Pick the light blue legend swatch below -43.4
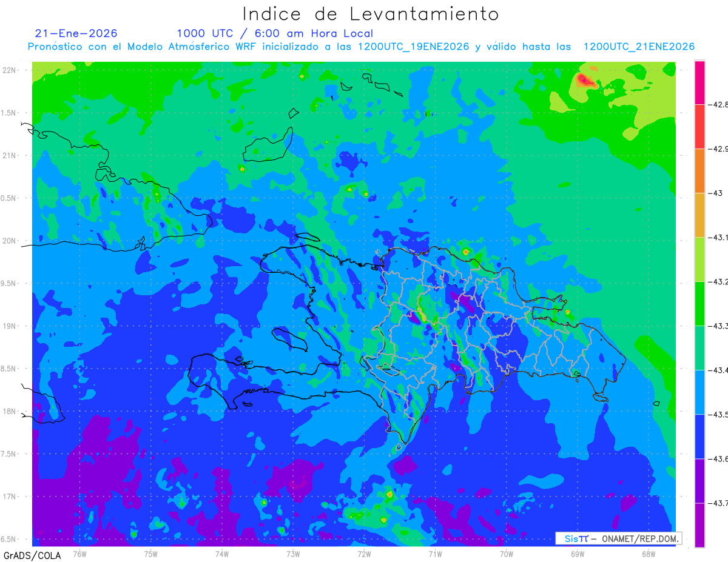This screenshot has width=728, height=562. (699, 392)
